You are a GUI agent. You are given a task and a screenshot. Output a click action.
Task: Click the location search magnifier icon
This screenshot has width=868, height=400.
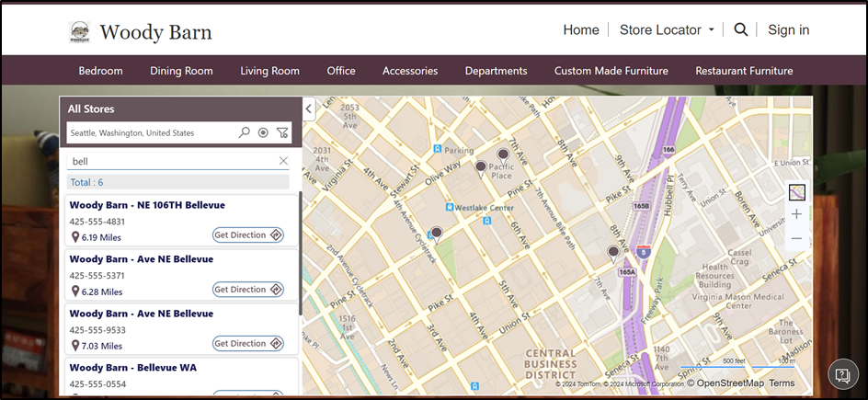[x=244, y=132]
